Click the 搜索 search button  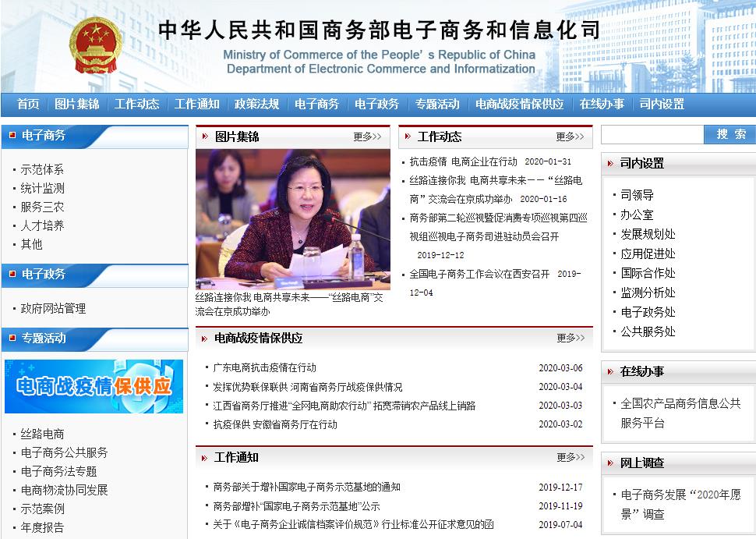click(x=731, y=134)
